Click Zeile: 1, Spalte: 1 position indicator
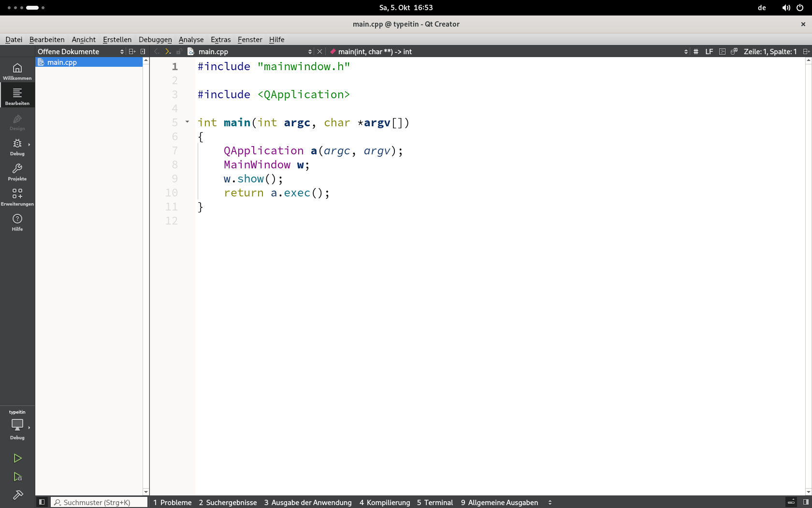Viewport: 812px width, 508px height. tap(770, 51)
